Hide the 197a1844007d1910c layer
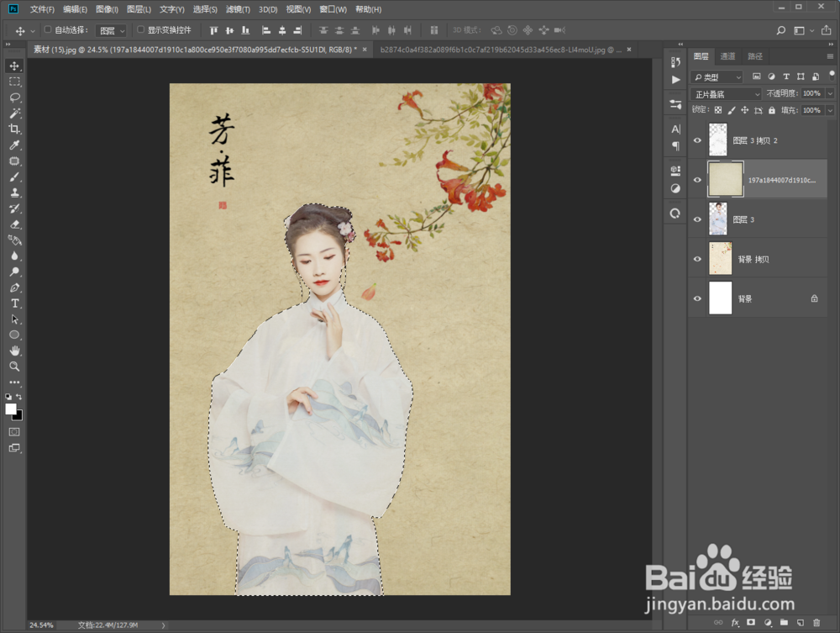The width and height of the screenshot is (840, 633). coord(697,180)
